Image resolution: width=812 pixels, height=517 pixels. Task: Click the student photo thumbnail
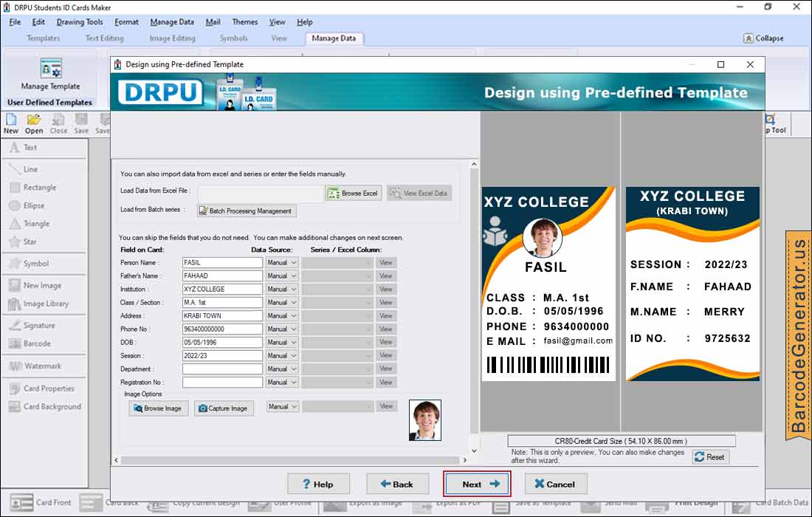click(425, 420)
